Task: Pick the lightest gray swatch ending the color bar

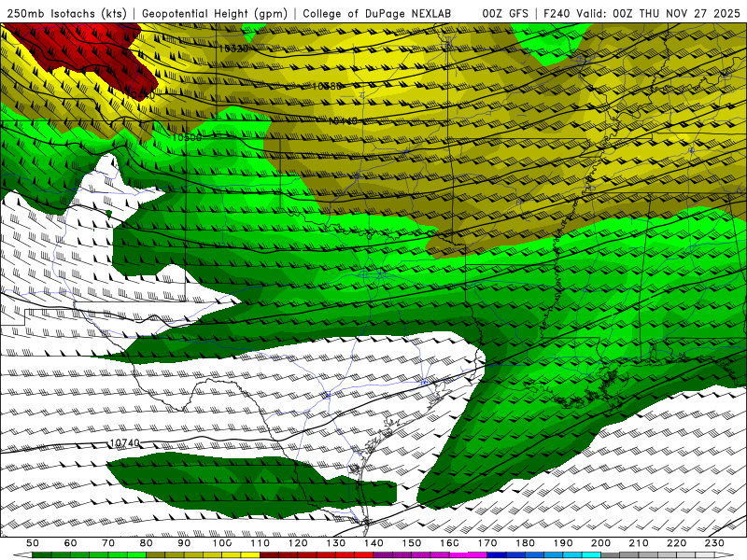Action: 705,554
